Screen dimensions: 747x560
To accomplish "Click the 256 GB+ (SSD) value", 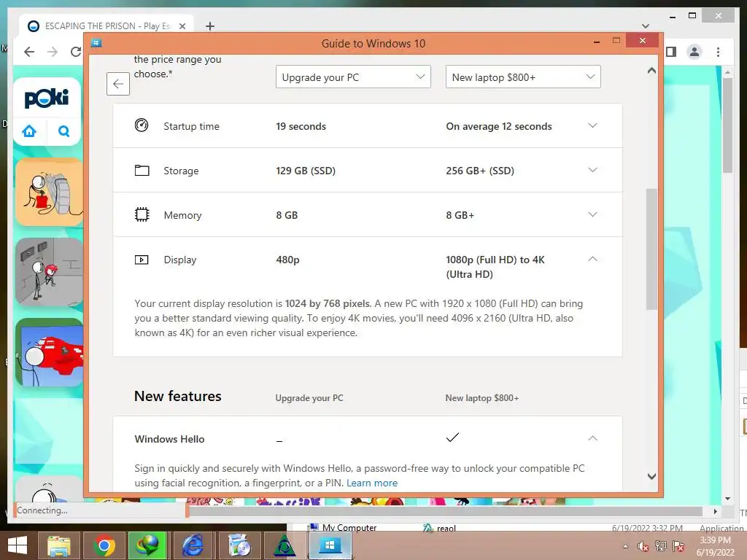I will tap(480, 171).
